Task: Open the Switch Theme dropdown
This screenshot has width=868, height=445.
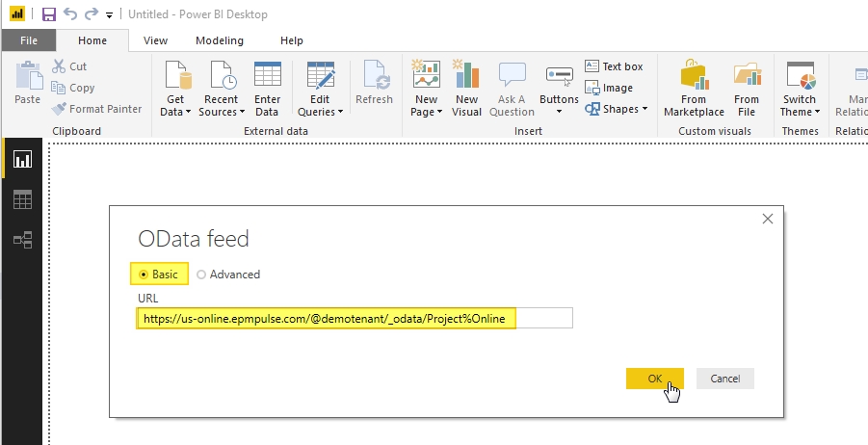Action: [800, 89]
